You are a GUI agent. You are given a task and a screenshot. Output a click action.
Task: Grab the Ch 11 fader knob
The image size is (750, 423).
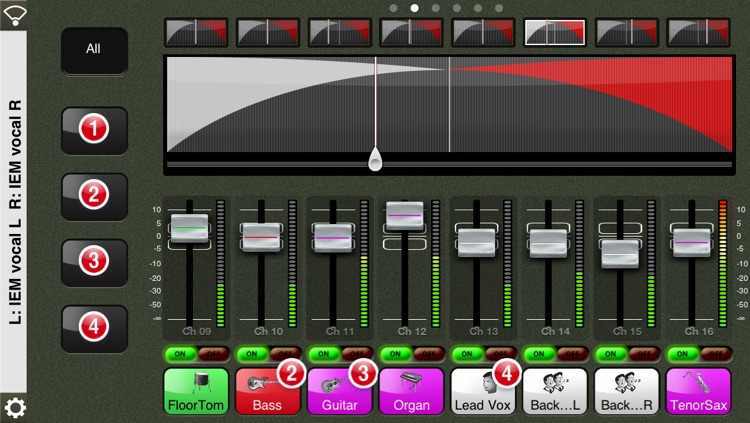(x=333, y=238)
